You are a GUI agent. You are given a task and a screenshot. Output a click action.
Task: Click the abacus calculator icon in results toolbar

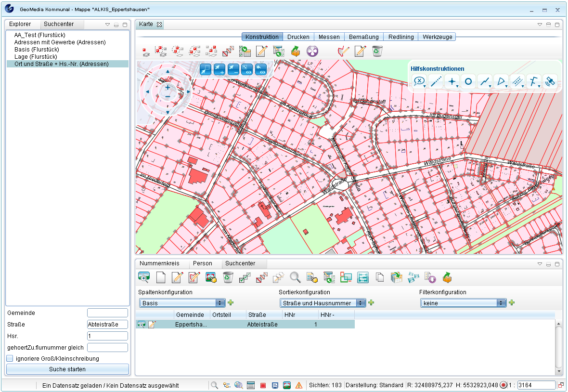(x=363, y=277)
